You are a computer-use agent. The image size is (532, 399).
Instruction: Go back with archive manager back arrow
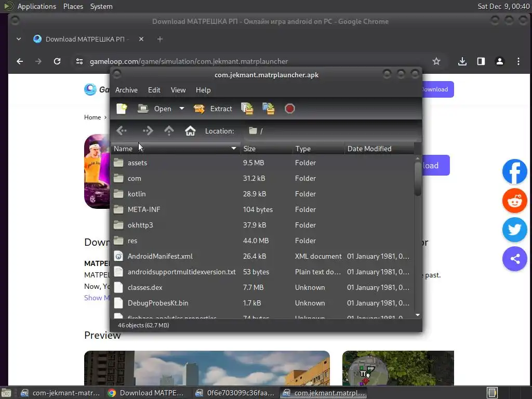pyautogui.click(x=122, y=130)
